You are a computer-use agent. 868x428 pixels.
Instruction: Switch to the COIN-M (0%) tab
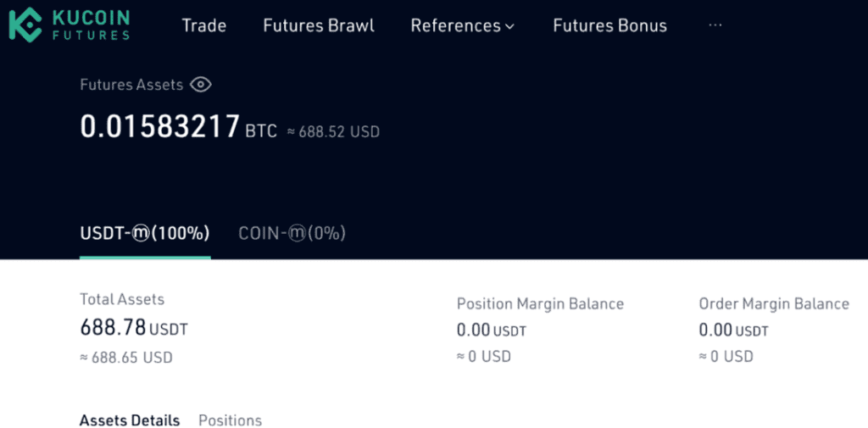click(x=292, y=233)
